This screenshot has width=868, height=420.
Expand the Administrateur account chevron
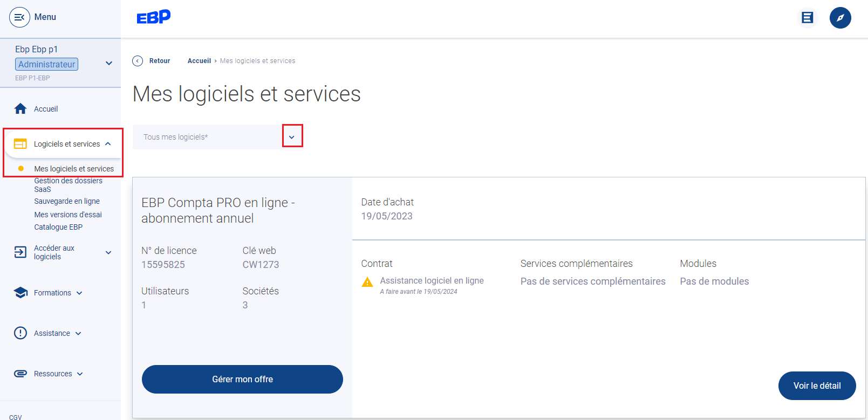(109, 63)
